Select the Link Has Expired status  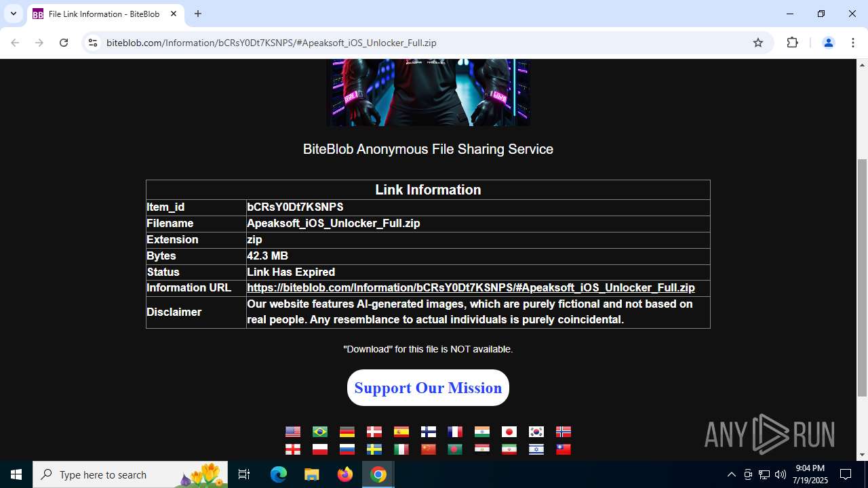click(291, 272)
